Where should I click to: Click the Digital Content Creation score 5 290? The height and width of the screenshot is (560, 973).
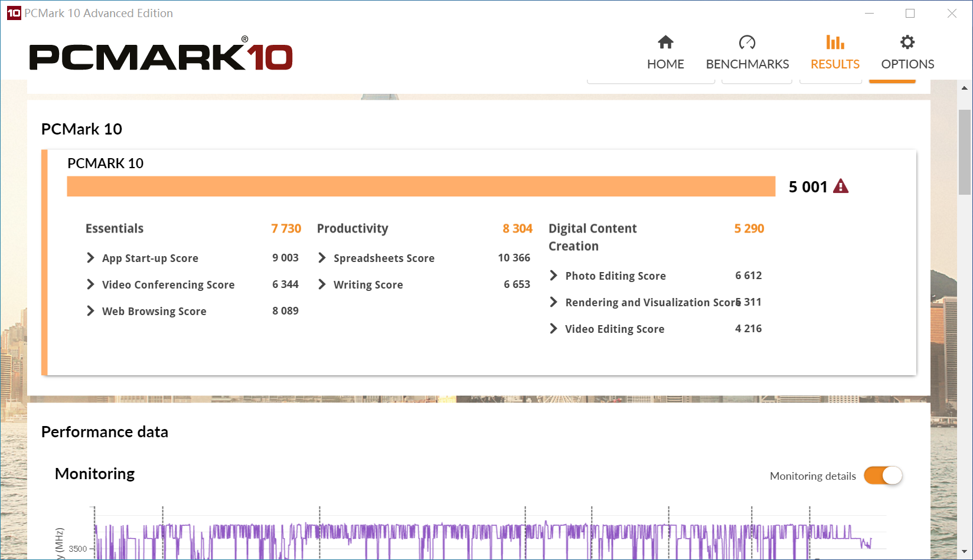[749, 228]
